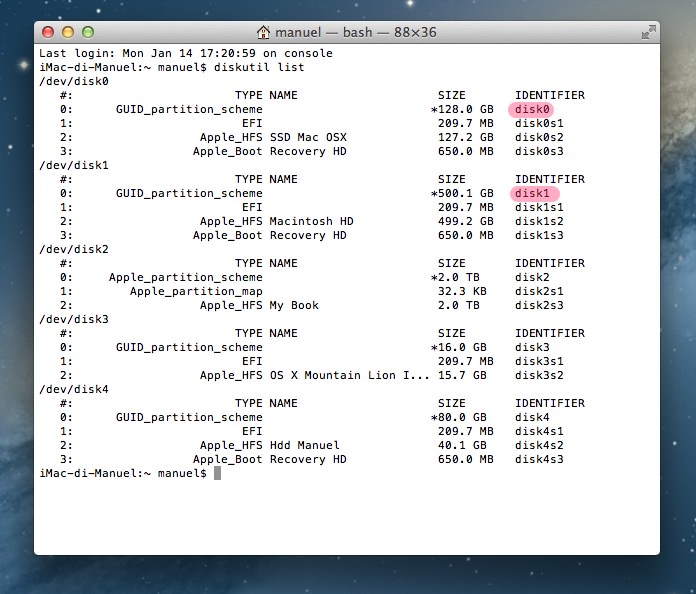
Task: Click the 'Macintosh HD' volume name
Action: click(x=312, y=221)
